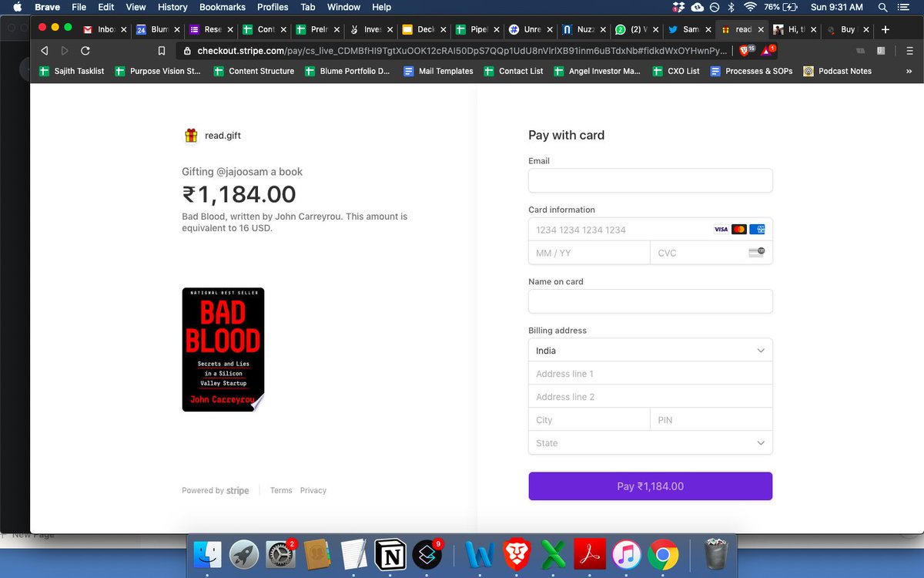The width and height of the screenshot is (924, 578).
Task: Click the Pay ₹1,184.00 button
Action: 650,486
